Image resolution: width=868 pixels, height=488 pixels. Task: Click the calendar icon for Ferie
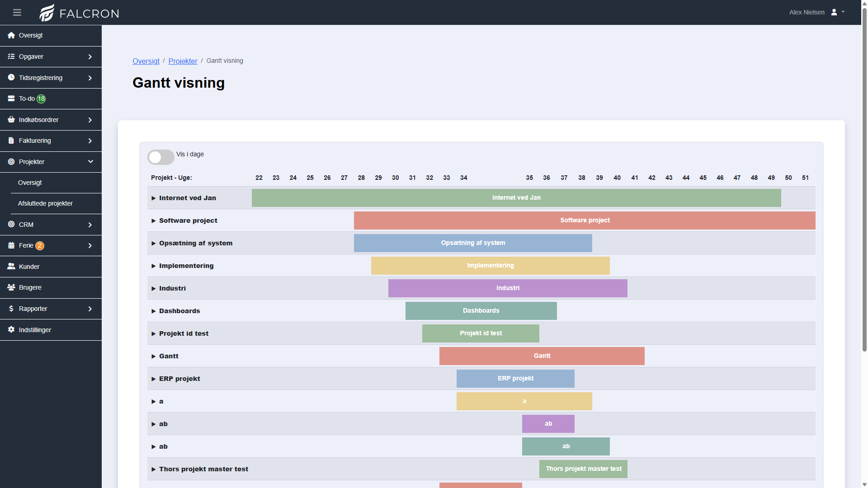point(11,245)
